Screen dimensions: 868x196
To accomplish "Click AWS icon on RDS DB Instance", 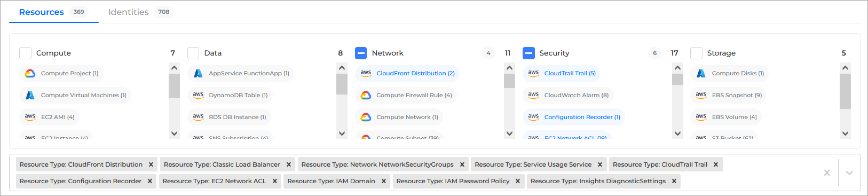I will click(x=198, y=116).
